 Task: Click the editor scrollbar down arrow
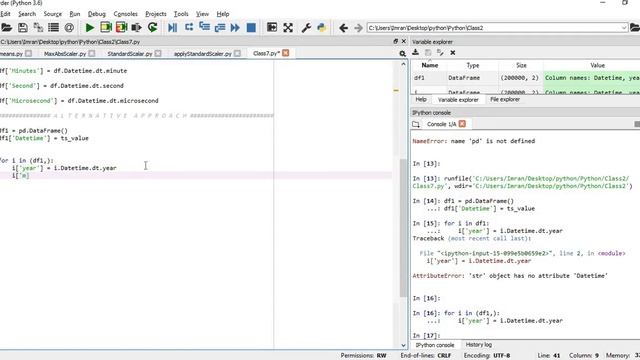(403, 345)
